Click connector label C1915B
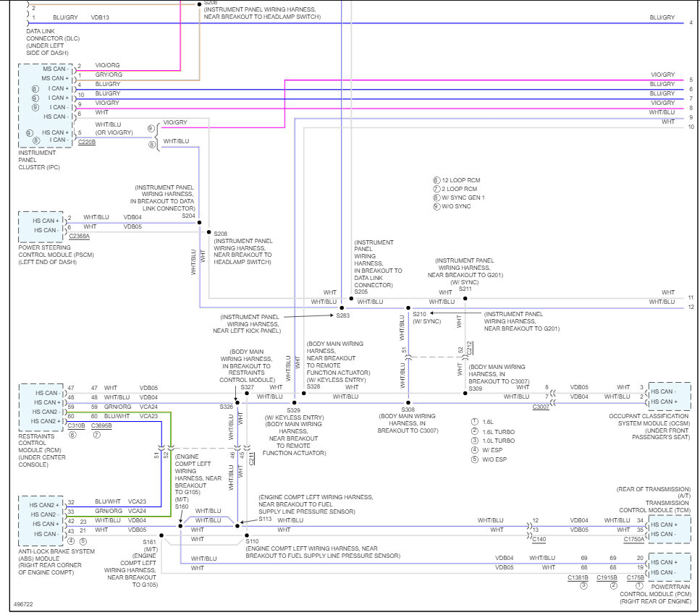 coord(607,577)
